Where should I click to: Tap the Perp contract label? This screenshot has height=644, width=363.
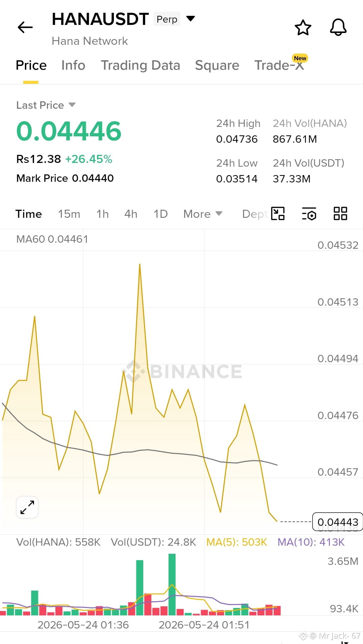coord(167,19)
